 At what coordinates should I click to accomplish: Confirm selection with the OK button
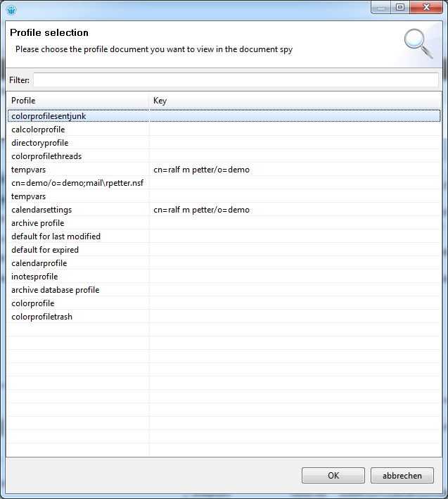pos(333,476)
